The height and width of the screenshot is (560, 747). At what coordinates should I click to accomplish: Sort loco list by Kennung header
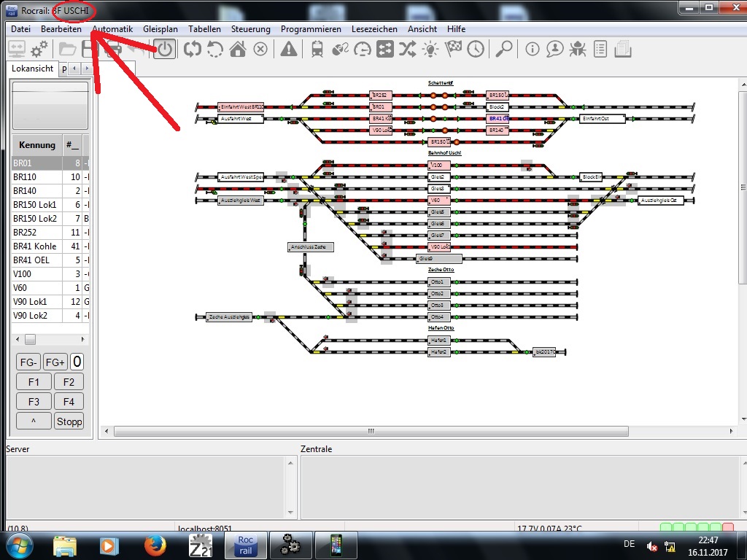(x=37, y=145)
